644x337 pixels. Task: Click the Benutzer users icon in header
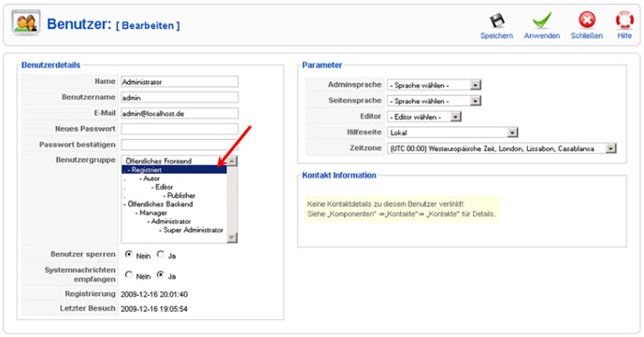pyautogui.click(x=26, y=23)
